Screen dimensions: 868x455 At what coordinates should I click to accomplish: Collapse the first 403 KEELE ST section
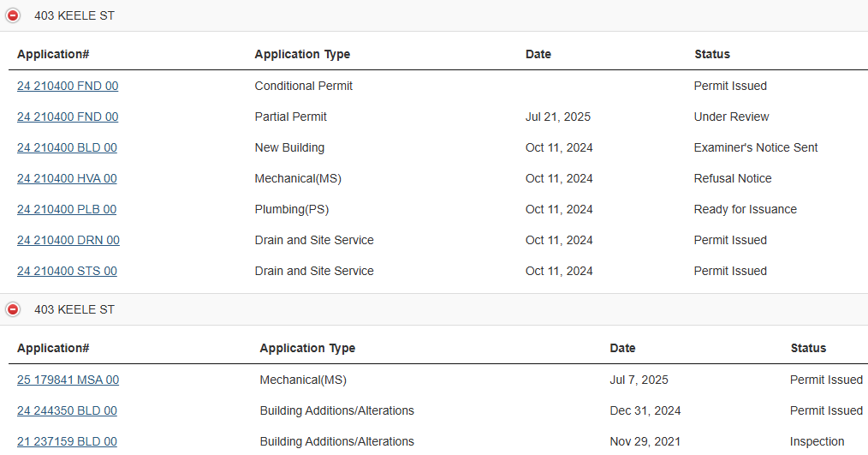[x=13, y=16]
